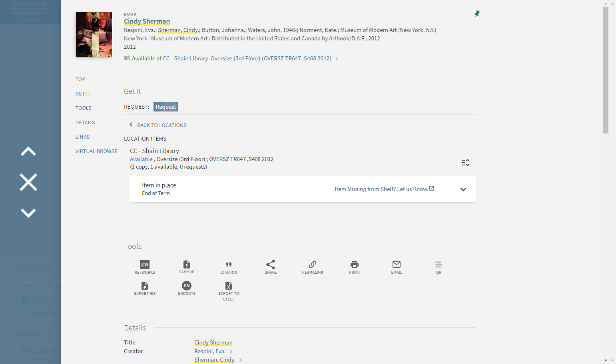The image size is (616, 364).
Task: Toggle the pin for this record
Action: (x=477, y=14)
